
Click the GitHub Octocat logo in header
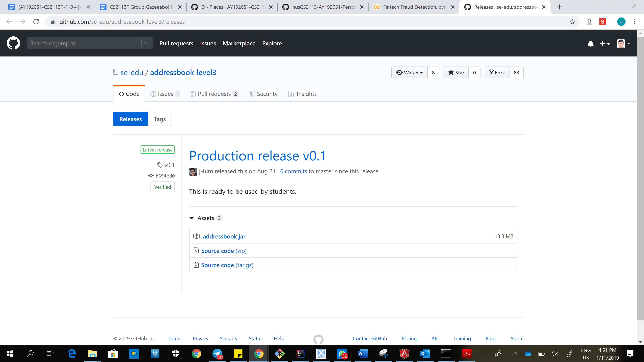click(13, 43)
